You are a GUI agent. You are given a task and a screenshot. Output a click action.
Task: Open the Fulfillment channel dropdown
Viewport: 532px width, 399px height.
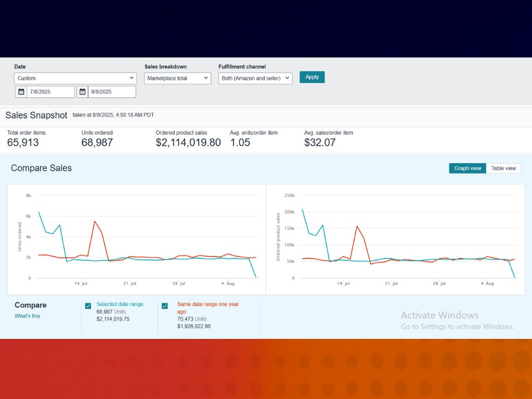(255, 78)
